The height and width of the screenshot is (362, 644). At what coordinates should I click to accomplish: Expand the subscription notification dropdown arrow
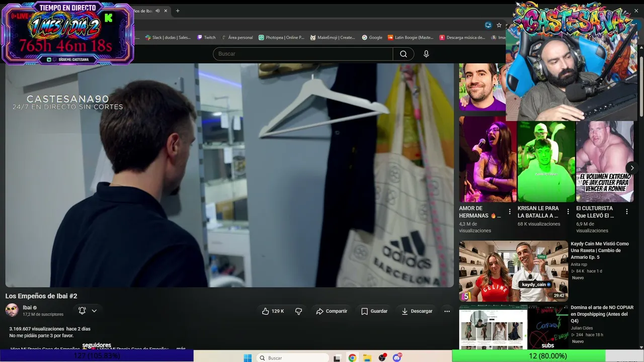click(x=94, y=311)
